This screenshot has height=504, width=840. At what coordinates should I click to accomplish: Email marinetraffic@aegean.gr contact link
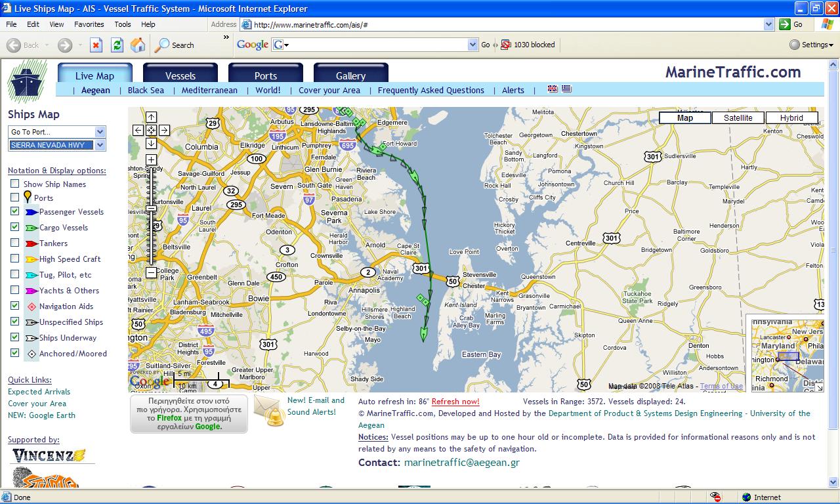click(x=461, y=462)
